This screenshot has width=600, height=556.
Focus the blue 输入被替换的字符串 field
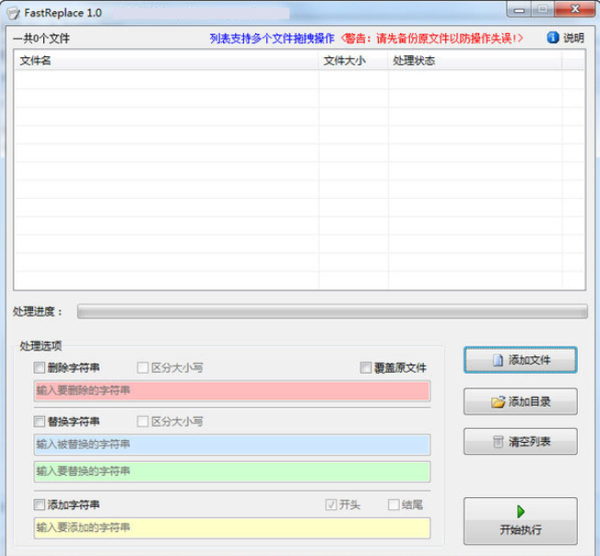pos(232,444)
